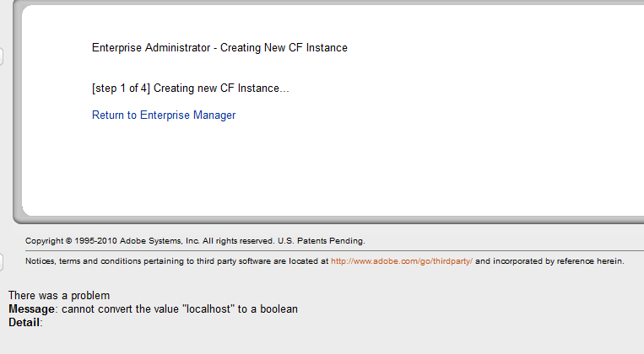Click the words Creating New CF Instance in heading

[284, 48]
